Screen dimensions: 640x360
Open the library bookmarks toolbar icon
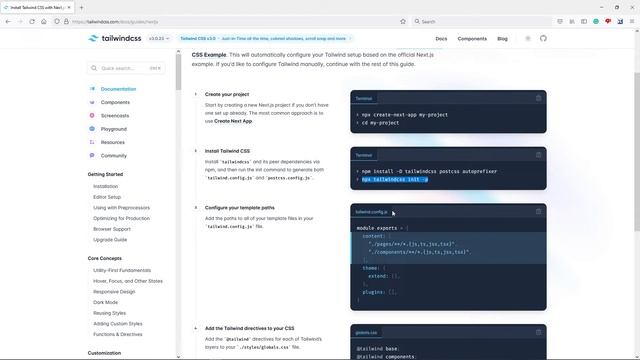pos(572,21)
